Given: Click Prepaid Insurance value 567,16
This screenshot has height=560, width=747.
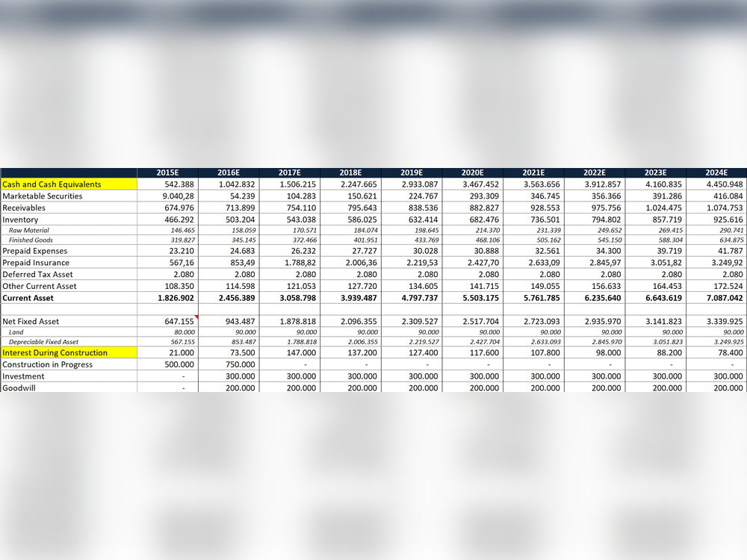Looking at the screenshot, I should 182,263.
